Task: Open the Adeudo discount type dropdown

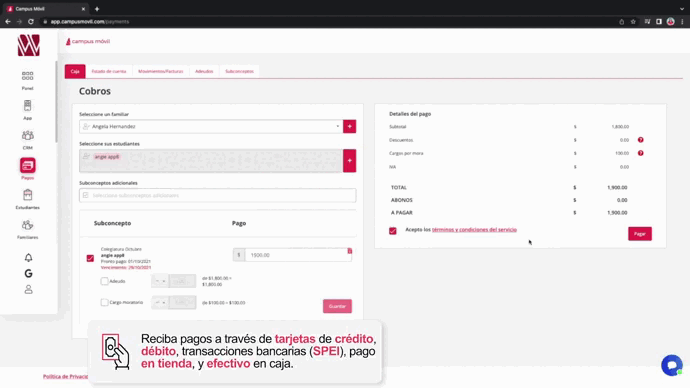Action: point(160,281)
